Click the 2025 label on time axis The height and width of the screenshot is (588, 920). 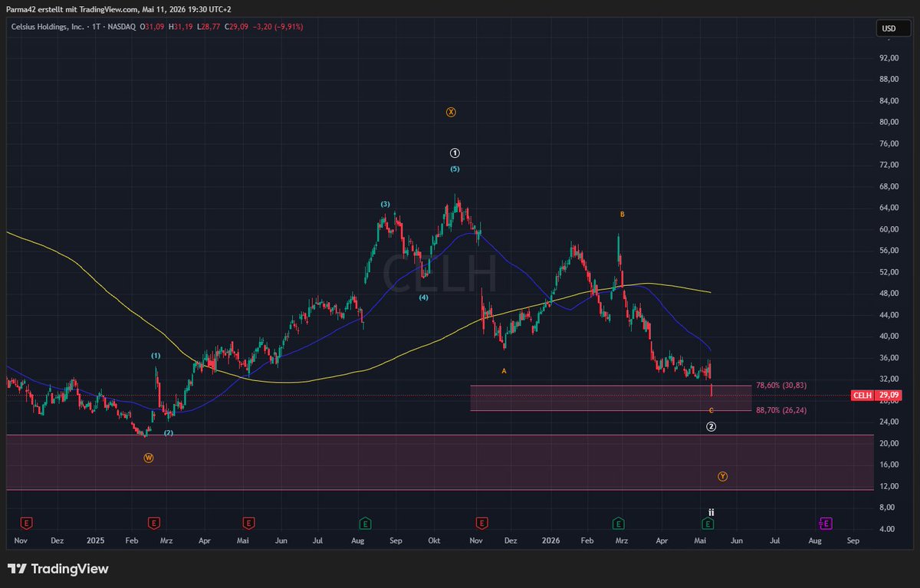click(96, 540)
